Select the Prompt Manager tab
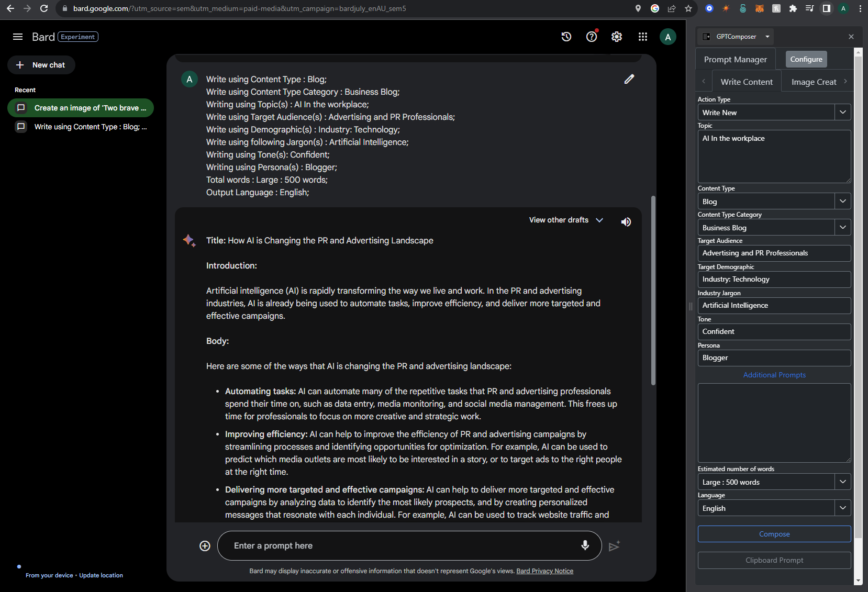 tap(735, 59)
